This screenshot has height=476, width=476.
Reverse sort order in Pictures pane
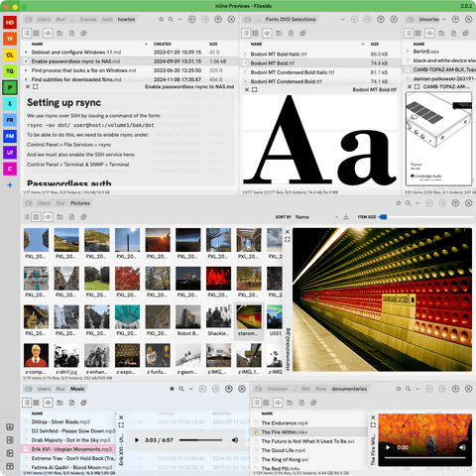346,217
